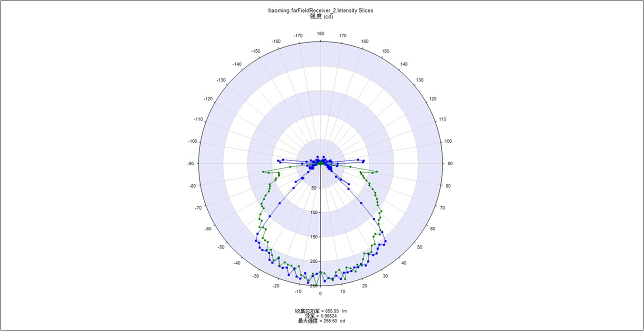The height and width of the screenshot is (331, 644).
Task: Click the '30' angle label
Action: click(x=385, y=276)
